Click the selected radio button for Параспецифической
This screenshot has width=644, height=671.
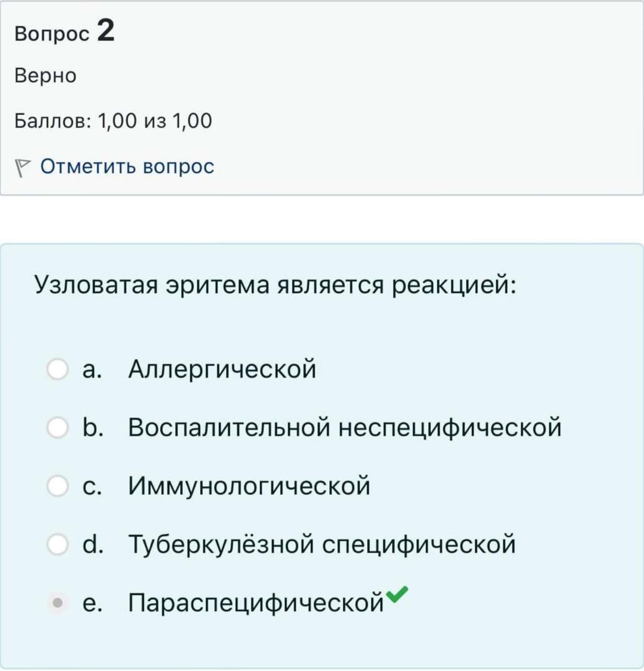(x=58, y=603)
